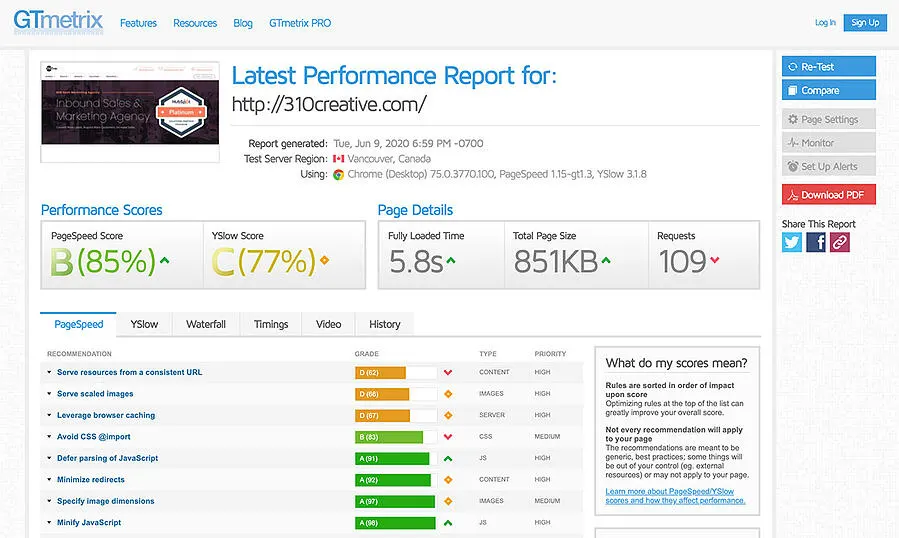Image resolution: width=899 pixels, height=538 pixels.
Task: Open the Video tab
Action: tap(328, 324)
